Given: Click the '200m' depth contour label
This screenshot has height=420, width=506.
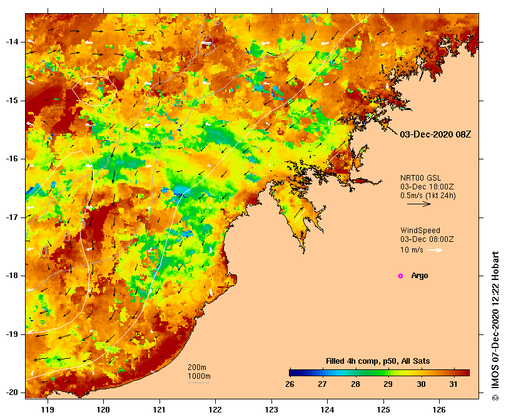Looking at the screenshot, I should coord(197,367).
